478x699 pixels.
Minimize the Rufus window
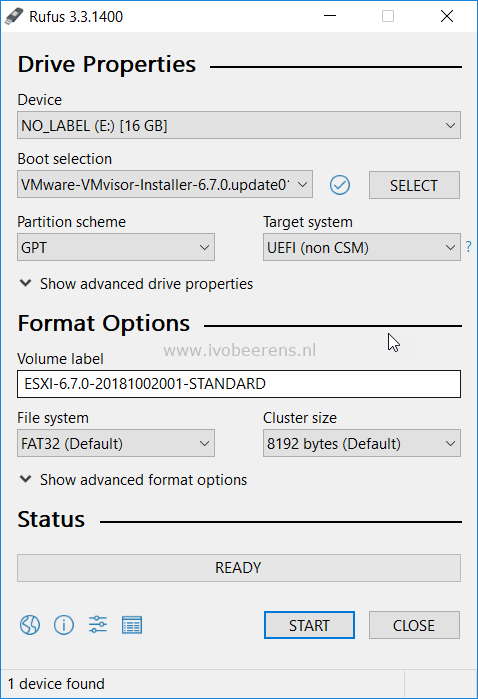pos(330,16)
